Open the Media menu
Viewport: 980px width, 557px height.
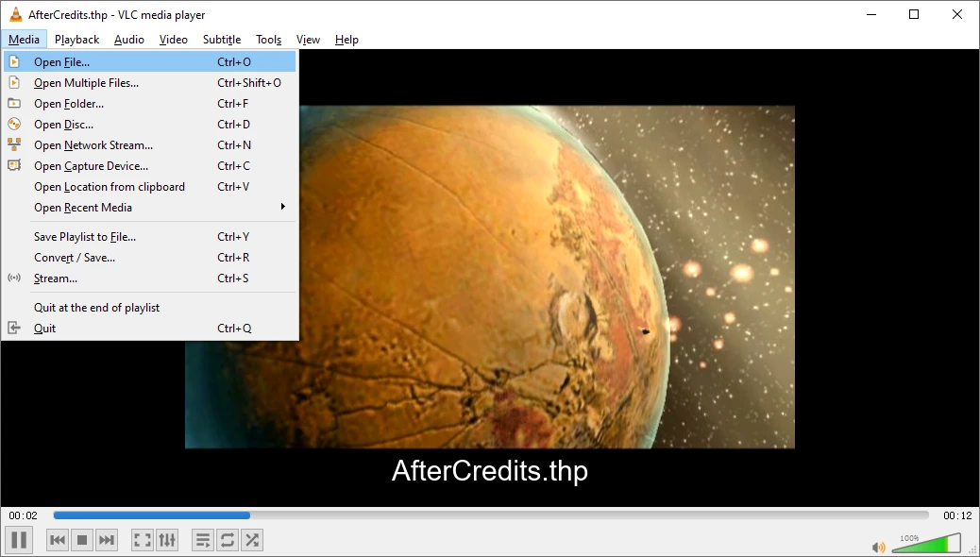pyautogui.click(x=24, y=40)
